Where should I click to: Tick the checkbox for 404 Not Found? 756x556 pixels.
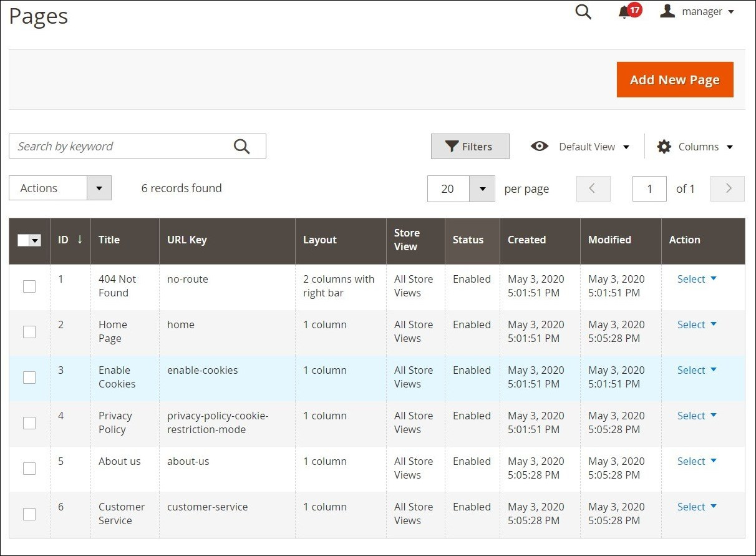29,286
